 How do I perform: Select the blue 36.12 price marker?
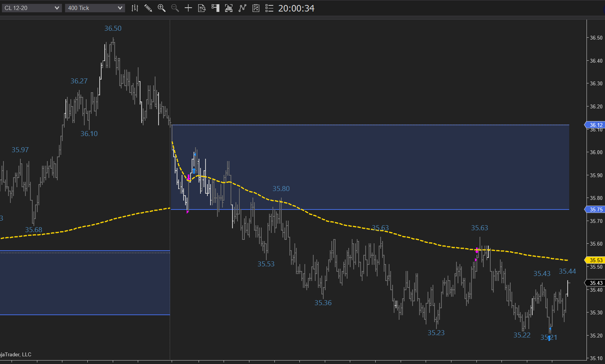click(x=595, y=125)
